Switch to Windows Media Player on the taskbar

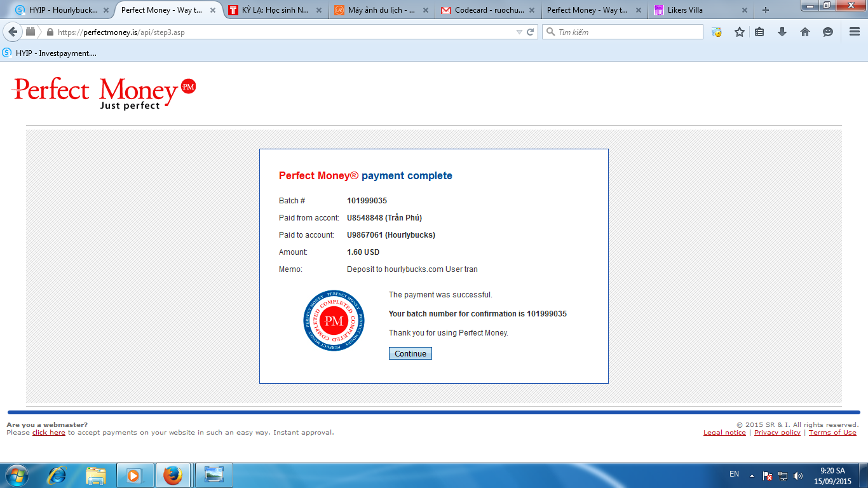point(134,475)
